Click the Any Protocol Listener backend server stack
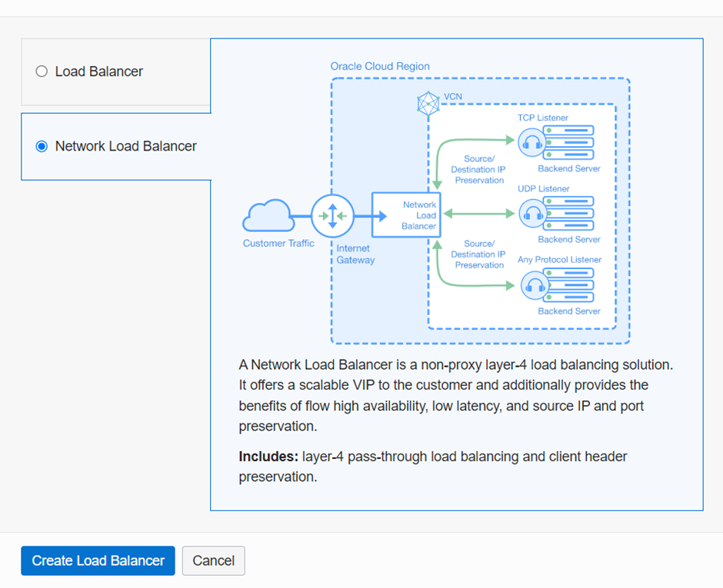Screen dimensions: 723x588 click(x=568, y=285)
